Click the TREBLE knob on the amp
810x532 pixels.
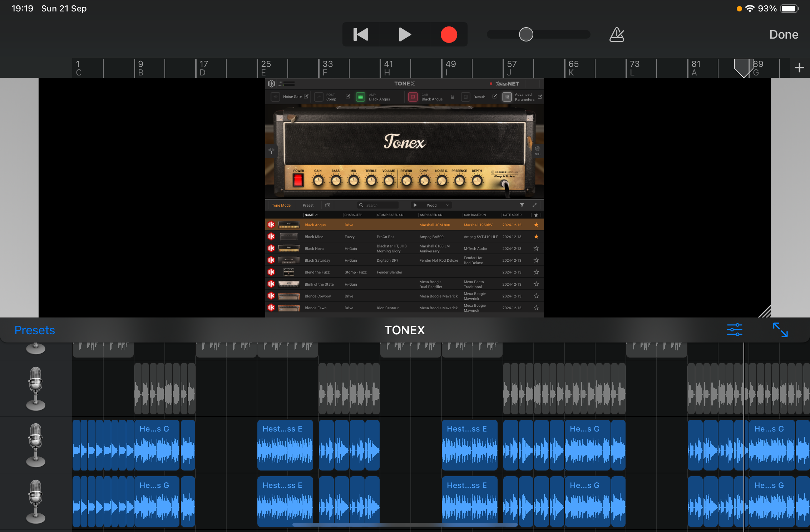click(x=371, y=181)
